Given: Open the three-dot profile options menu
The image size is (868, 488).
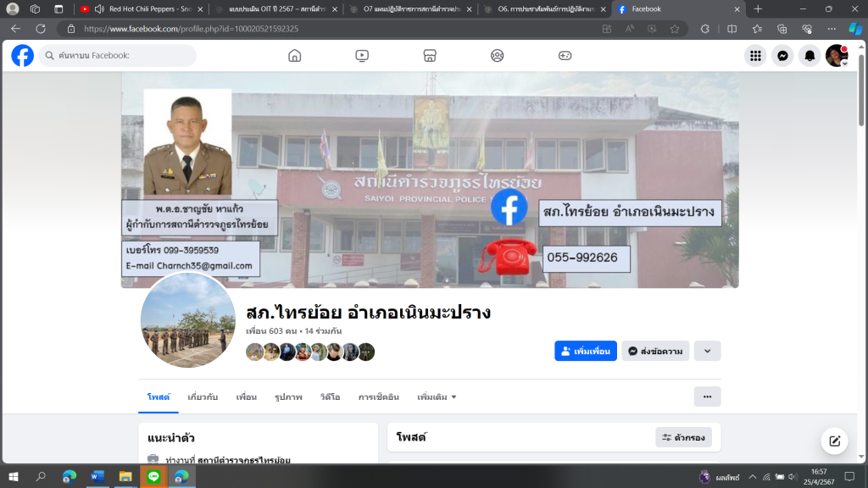Looking at the screenshot, I should click(707, 396).
